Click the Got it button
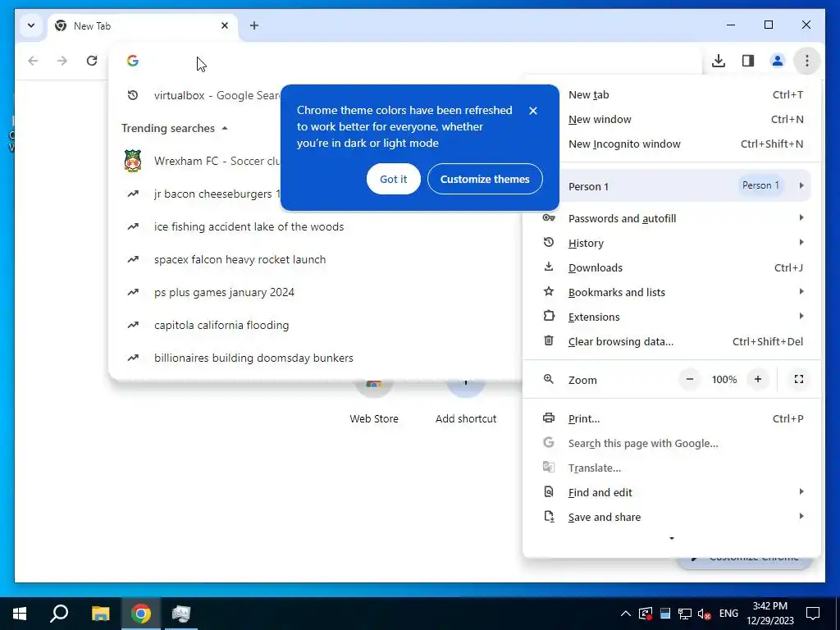Viewport: 840px width, 630px height. (394, 179)
